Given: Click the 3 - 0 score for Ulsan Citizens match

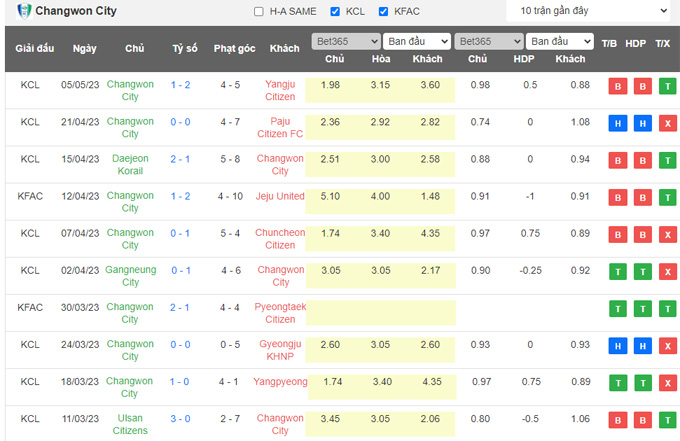Looking at the screenshot, I should pos(181,419).
